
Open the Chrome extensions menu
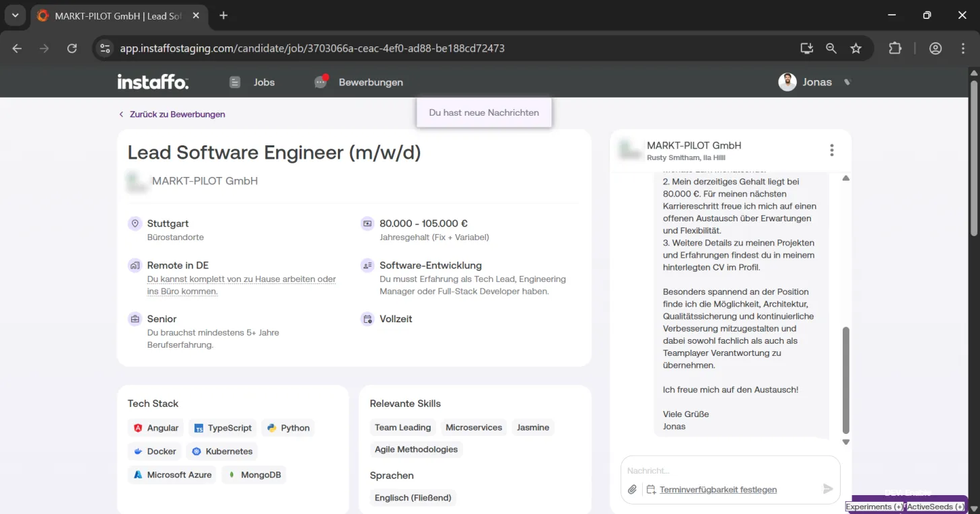point(895,48)
